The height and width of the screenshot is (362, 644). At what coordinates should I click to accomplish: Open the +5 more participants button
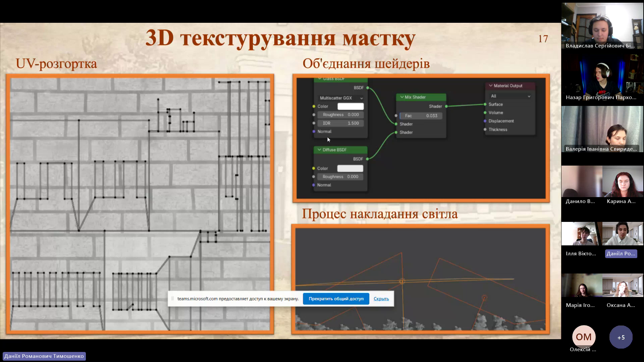pos(621,337)
